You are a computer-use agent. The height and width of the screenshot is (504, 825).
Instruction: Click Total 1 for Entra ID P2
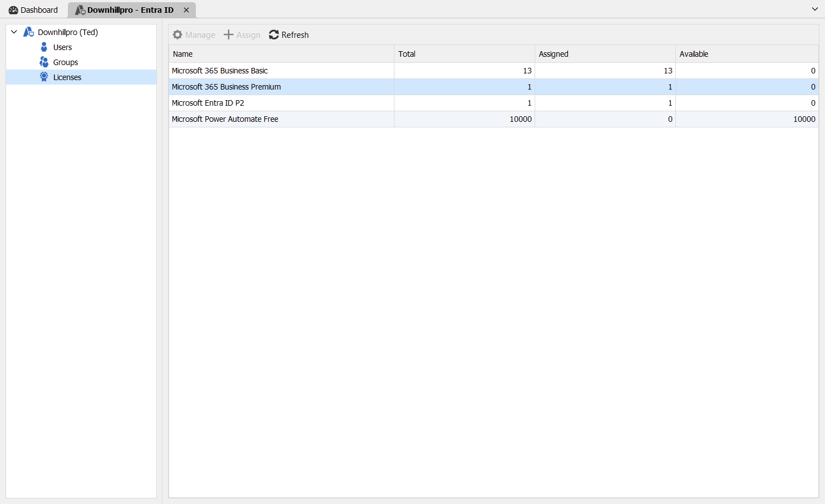pos(530,103)
